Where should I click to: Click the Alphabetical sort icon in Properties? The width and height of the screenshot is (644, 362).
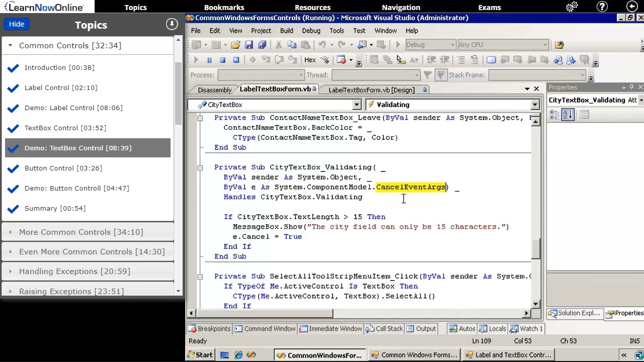pyautogui.click(x=568, y=115)
